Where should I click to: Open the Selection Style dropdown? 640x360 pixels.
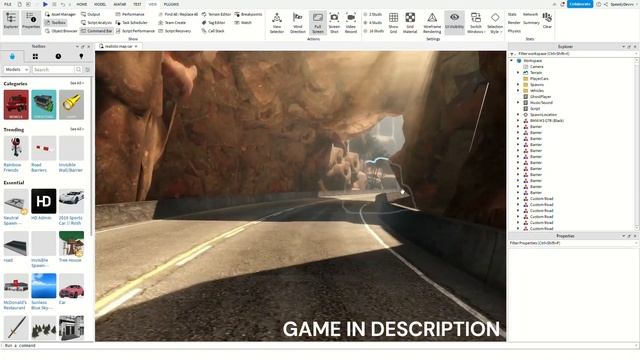click(x=495, y=23)
